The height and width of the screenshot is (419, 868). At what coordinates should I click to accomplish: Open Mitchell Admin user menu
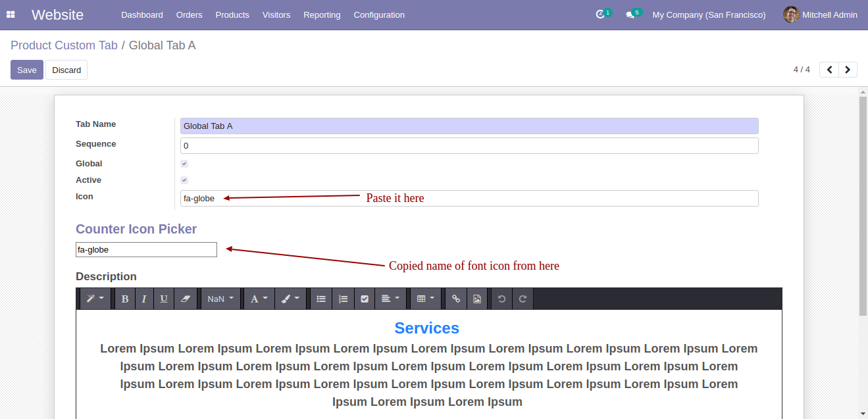(x=821, y=14)
